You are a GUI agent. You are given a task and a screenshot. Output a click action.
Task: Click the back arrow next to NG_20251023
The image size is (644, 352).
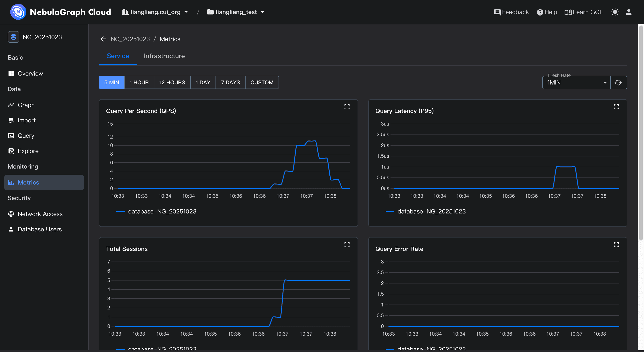103,39
